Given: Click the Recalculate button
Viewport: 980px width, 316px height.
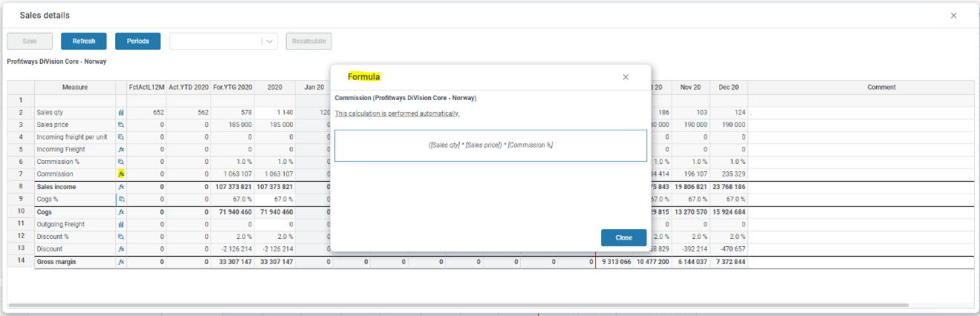Looking at the screenshot, I should (309, 41).
